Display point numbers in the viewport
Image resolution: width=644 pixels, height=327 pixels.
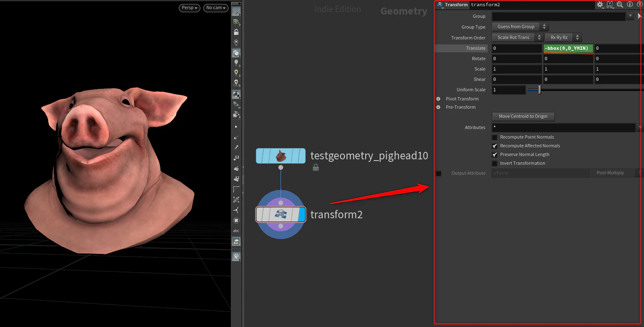tap(236, 158)
